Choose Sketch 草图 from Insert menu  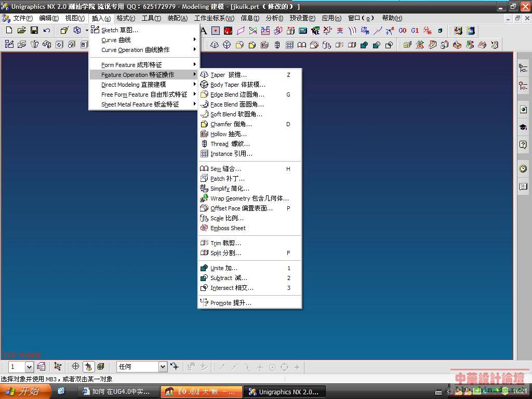click(x=144, y=30)
